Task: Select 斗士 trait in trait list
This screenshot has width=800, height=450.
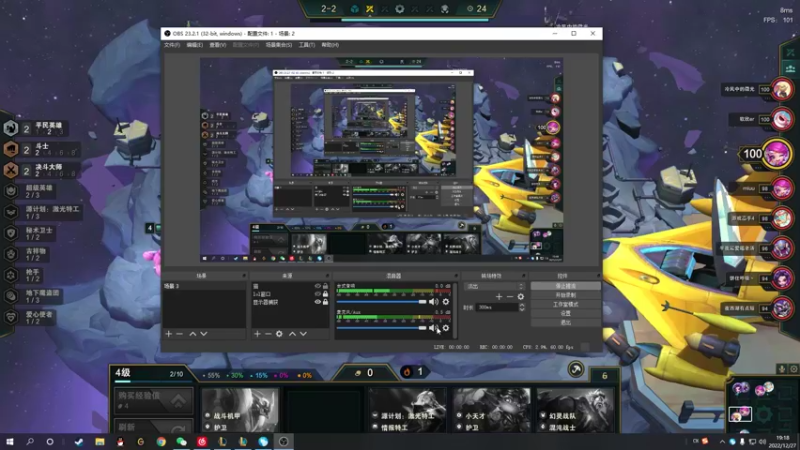Action: click(40, 149)
